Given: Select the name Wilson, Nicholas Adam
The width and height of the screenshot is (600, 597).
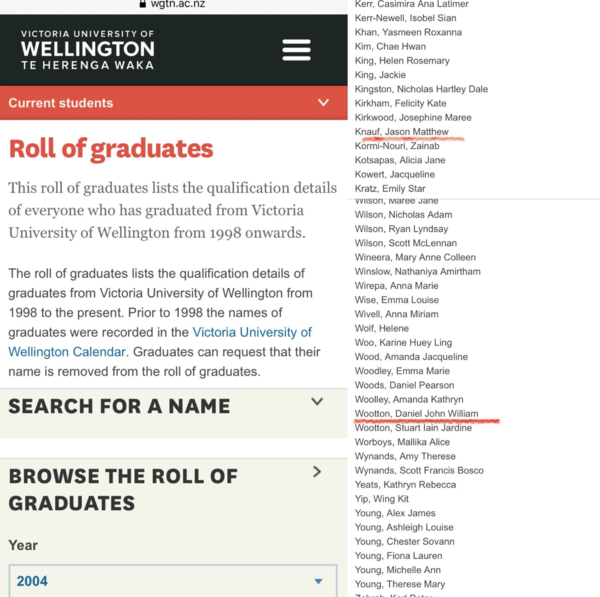Looking at the screenshot, I should [403, 214].
